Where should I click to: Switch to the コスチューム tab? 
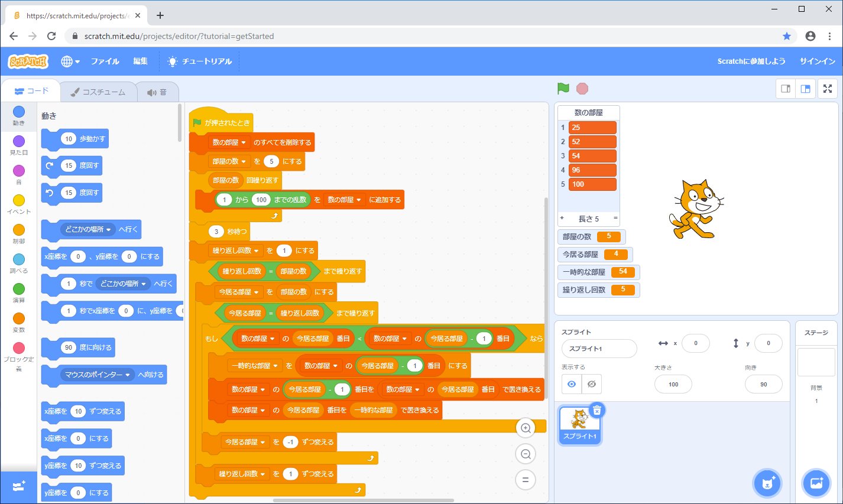pos(98,92)
